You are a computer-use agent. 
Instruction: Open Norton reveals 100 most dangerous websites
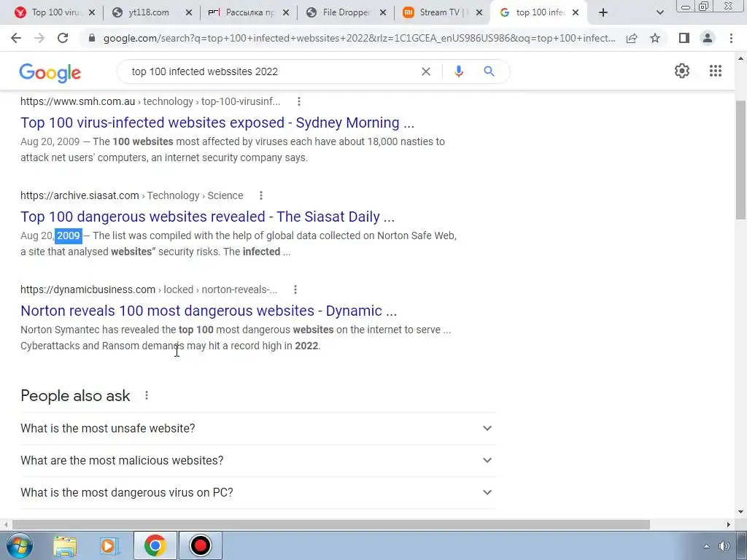209,311
